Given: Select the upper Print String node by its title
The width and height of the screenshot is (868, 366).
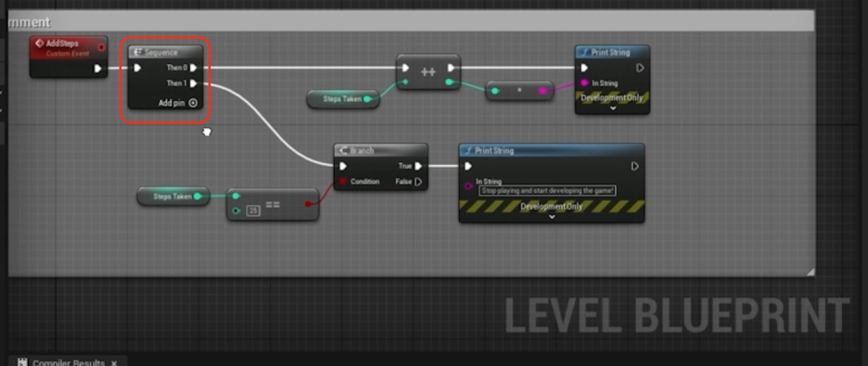Looking at the screenshot, I should pyautogui.click(x=610, y=53).
